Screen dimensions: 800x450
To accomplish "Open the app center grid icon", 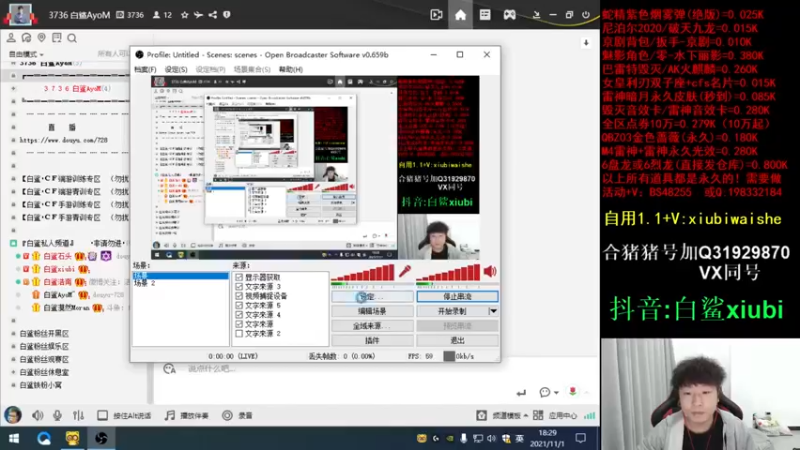I will (538, 415).
